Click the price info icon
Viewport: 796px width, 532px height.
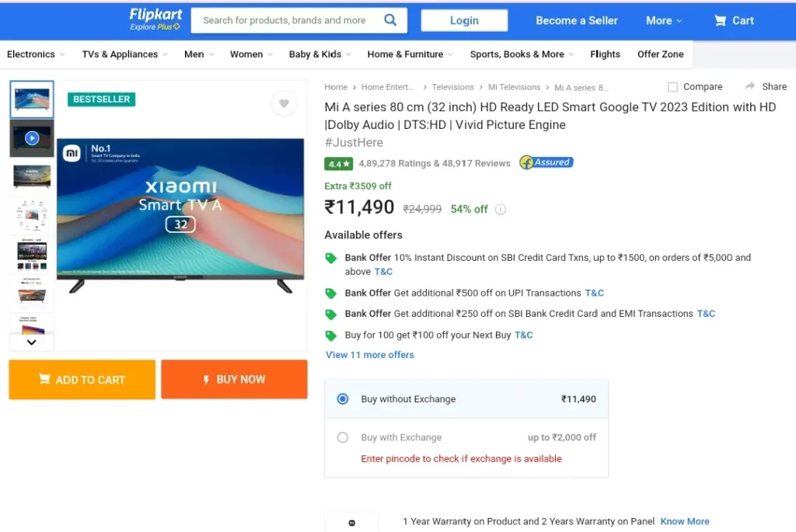coord(501,209)
